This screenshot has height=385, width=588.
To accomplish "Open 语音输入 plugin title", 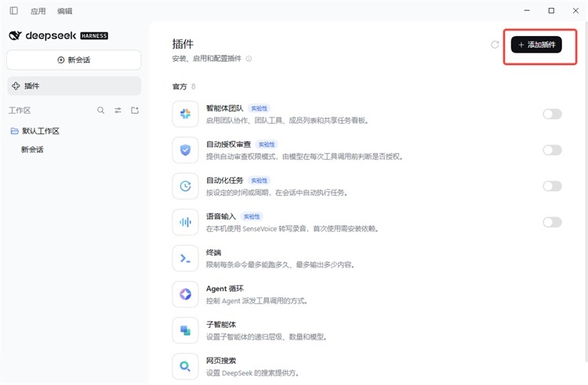I will [x=221, y=216].
